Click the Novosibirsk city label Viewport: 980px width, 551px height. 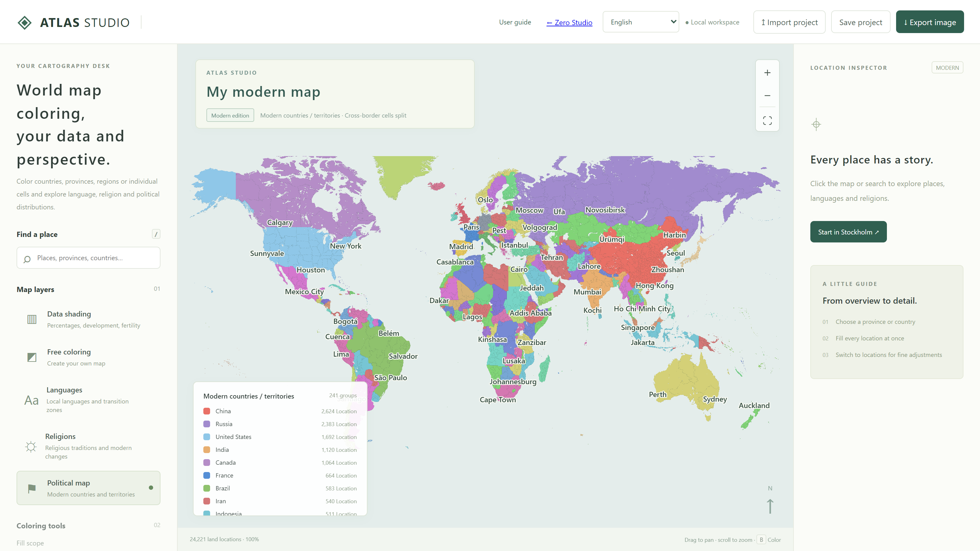coord(605,210)
